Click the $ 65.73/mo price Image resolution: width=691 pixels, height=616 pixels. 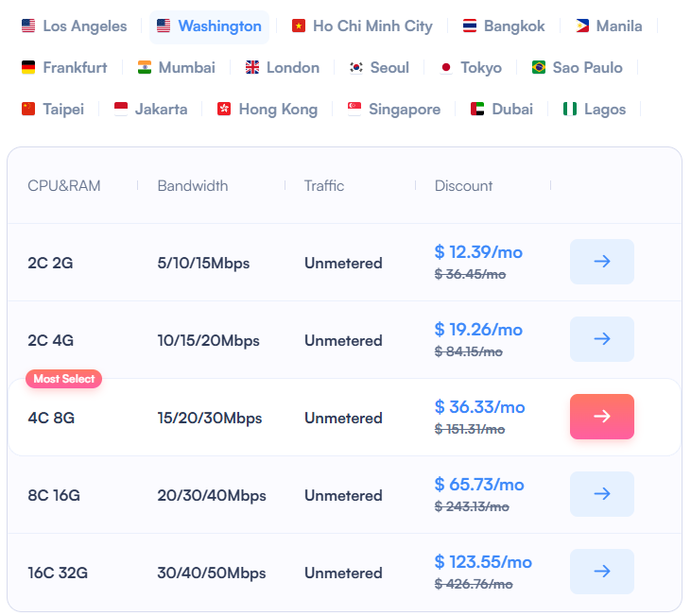(x=479, y=485)
